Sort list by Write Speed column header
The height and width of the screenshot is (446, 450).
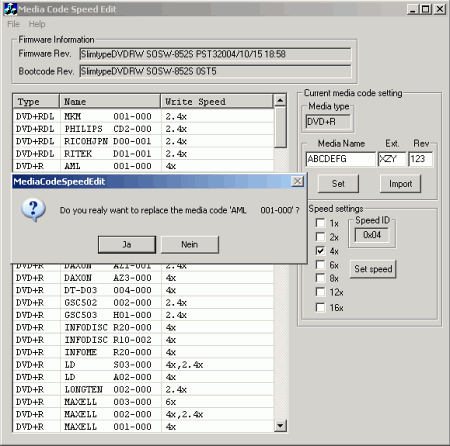[x=217, y=101]
